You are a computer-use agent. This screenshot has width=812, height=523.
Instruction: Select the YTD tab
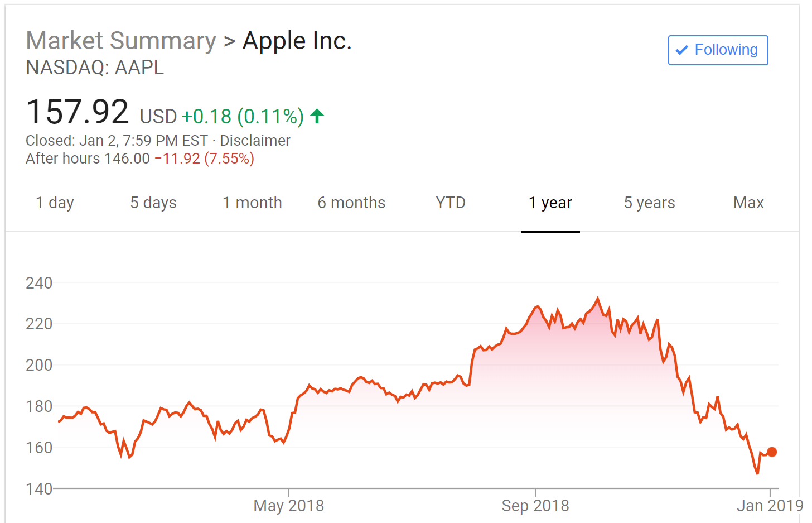451,203
